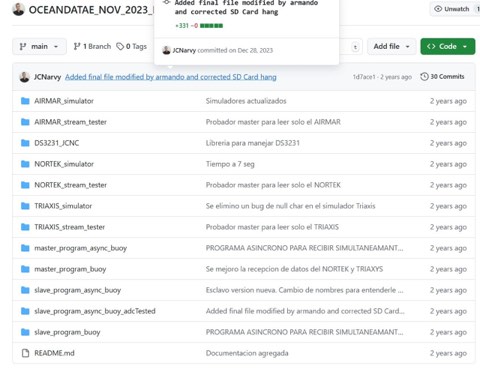Open commit message 'Documentacion agregada'
The height and width of the screenshot is (369, 480).
click(247, 353)
